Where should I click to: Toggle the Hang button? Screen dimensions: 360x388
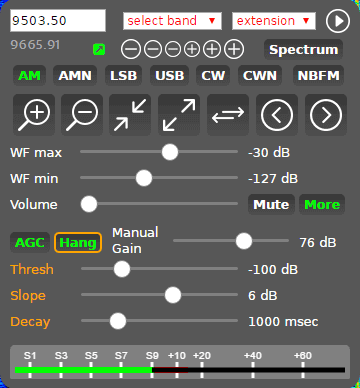[x=78, y=243]
